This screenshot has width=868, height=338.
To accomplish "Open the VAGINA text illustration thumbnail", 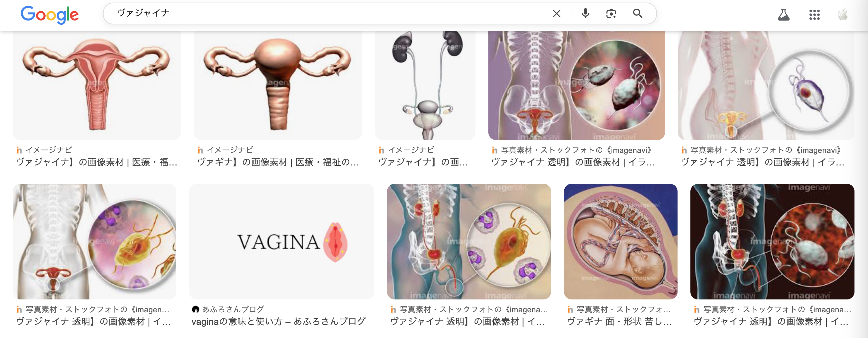I will [282, 241].
